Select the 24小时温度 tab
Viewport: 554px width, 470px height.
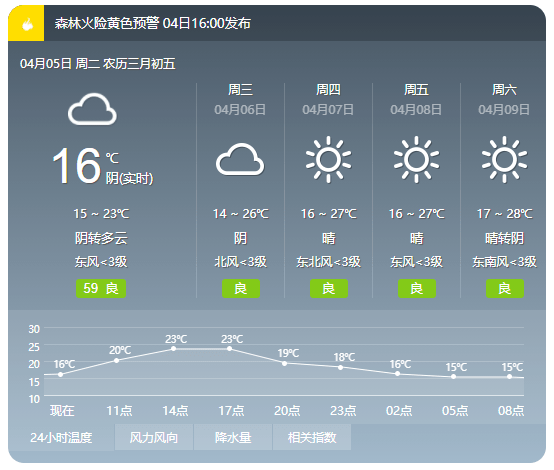[61, 437]
